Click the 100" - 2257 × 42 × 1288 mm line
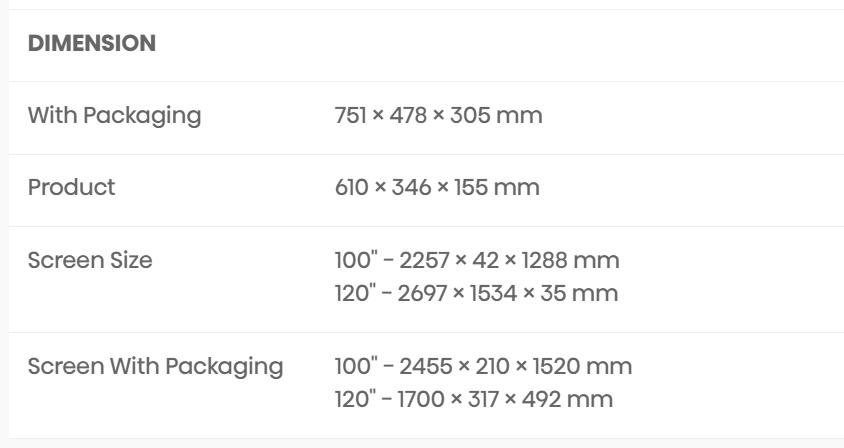 tap(476, 260)
